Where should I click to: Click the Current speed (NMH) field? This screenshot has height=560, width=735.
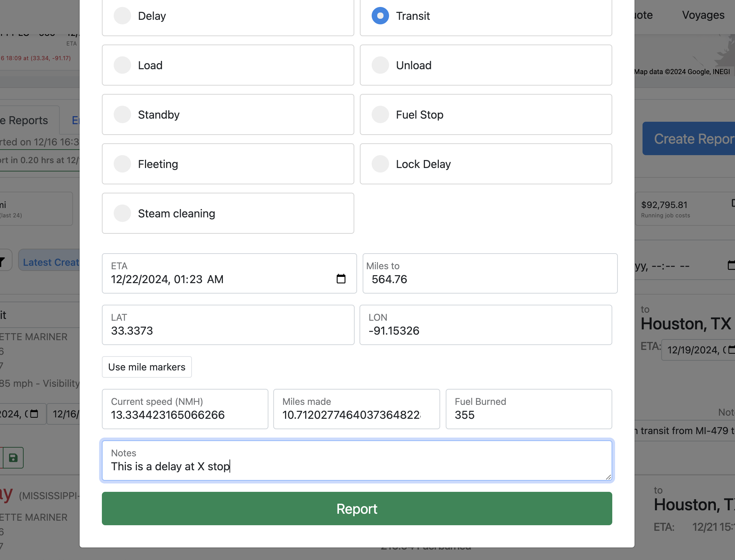tap(185, 415)
